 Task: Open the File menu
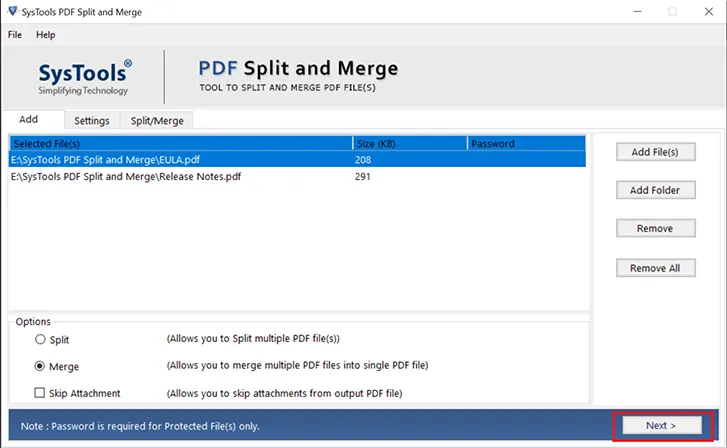pos(15,35)
